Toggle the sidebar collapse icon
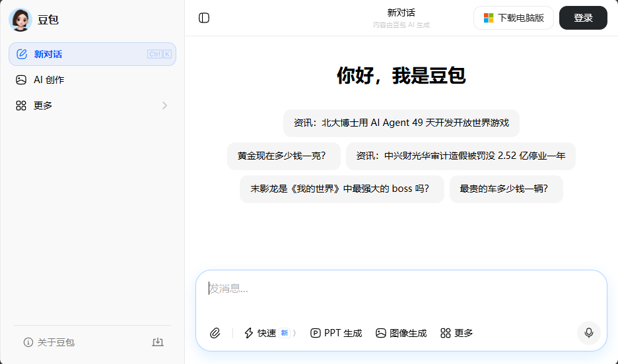 coord(204,18)
